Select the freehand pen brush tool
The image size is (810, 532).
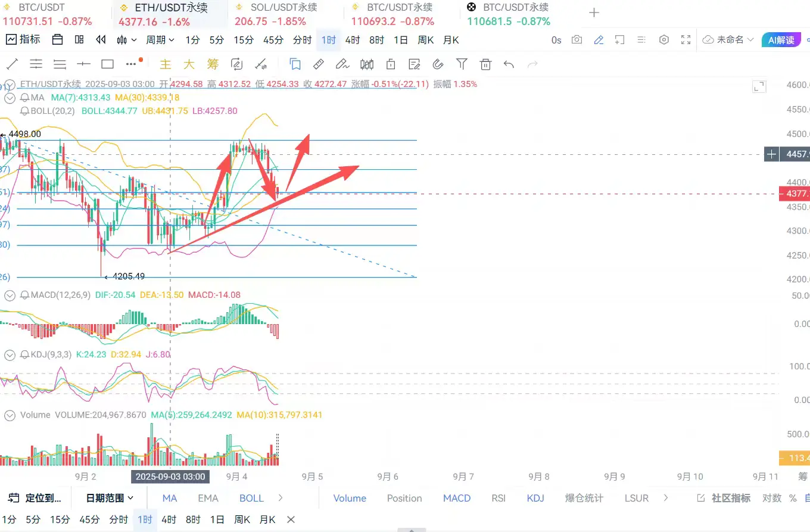342,64
